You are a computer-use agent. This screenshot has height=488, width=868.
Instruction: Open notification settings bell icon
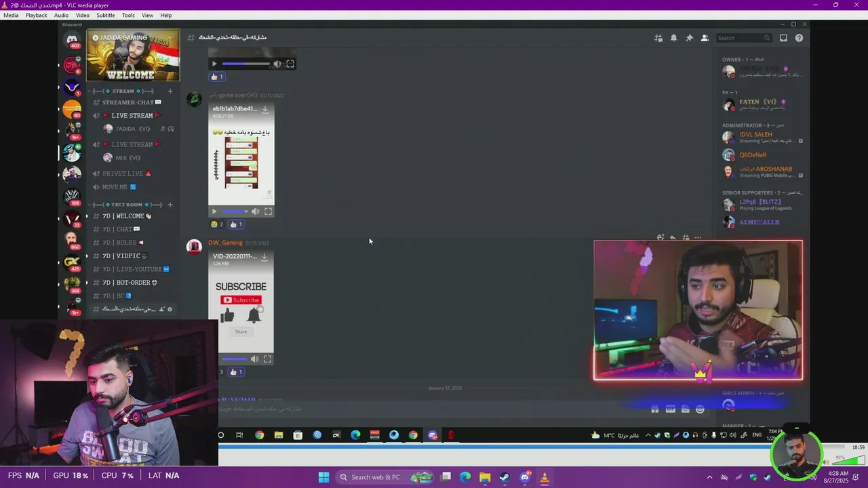click(674, 38)
